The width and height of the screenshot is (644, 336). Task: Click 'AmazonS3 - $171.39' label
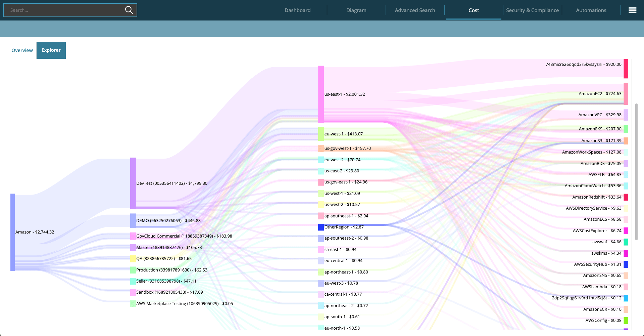click(x=601, y=141)
